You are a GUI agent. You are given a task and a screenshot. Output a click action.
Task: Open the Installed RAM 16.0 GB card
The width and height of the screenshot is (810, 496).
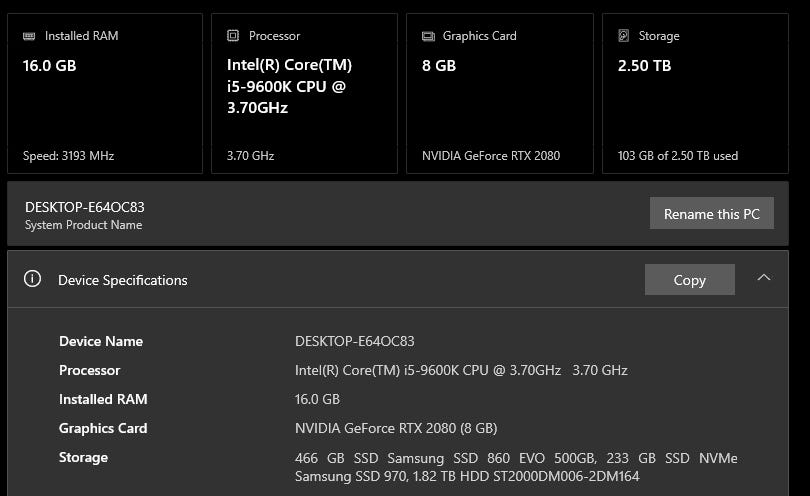pyautogui.click(x=105, y=95)
